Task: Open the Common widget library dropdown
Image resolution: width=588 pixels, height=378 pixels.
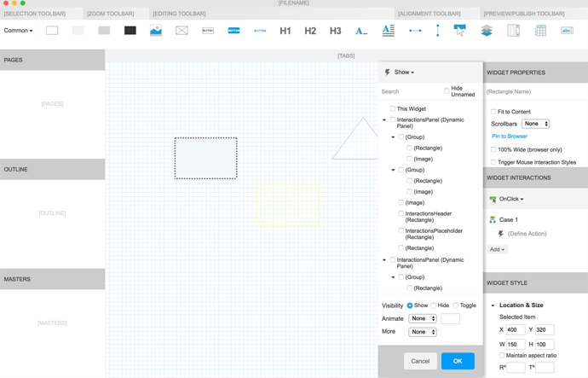Action: point(19,31)
